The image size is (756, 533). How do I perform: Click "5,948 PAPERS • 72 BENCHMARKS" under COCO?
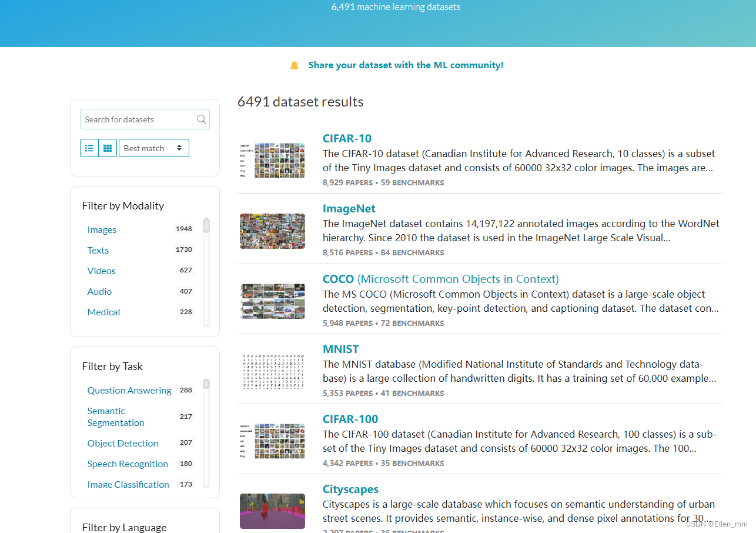pos(383,323)
